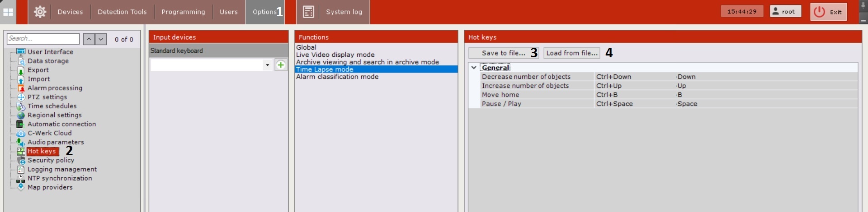Screen dimensions: 868x212
Task: Click the System log document icon
Action: pos(308,12)
